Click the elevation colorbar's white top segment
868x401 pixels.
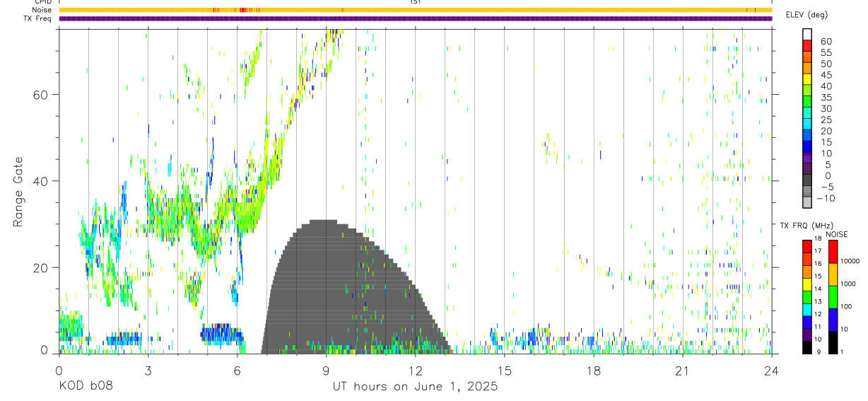(x=807, y=35)
